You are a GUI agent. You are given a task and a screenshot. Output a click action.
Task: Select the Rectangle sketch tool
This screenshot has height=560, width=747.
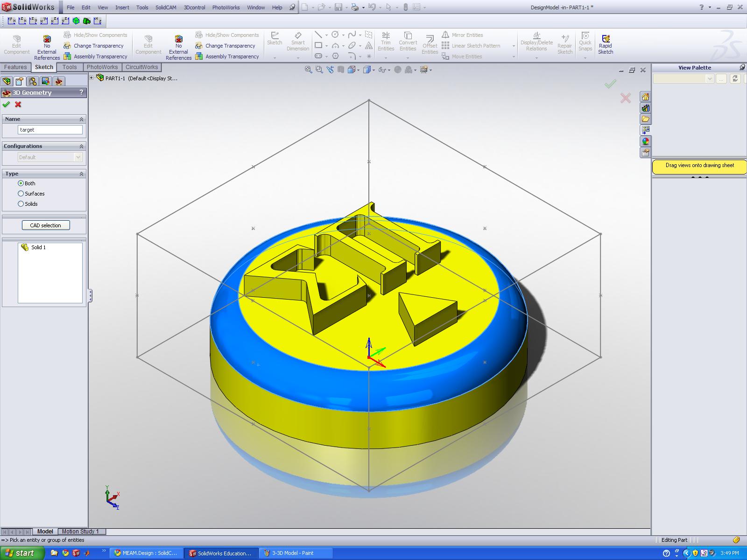pos(318,46)
